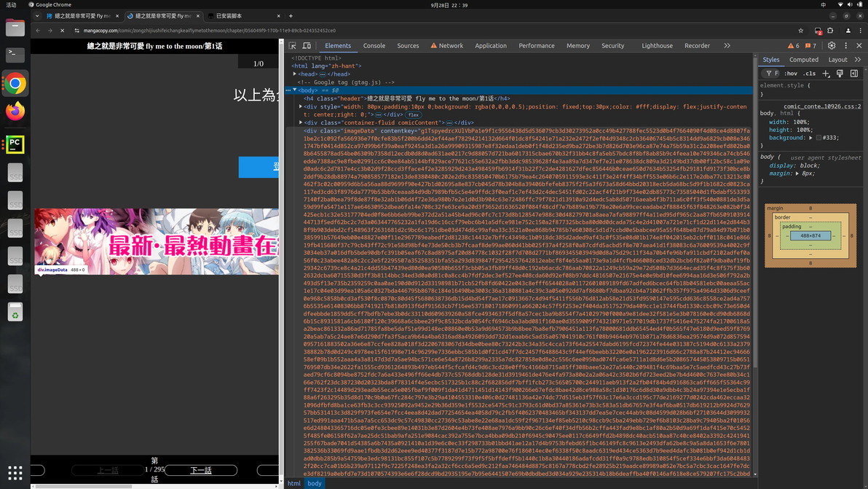Open the Recorder panel
This screenshot has width=868, height=489.
coord(697,45)
